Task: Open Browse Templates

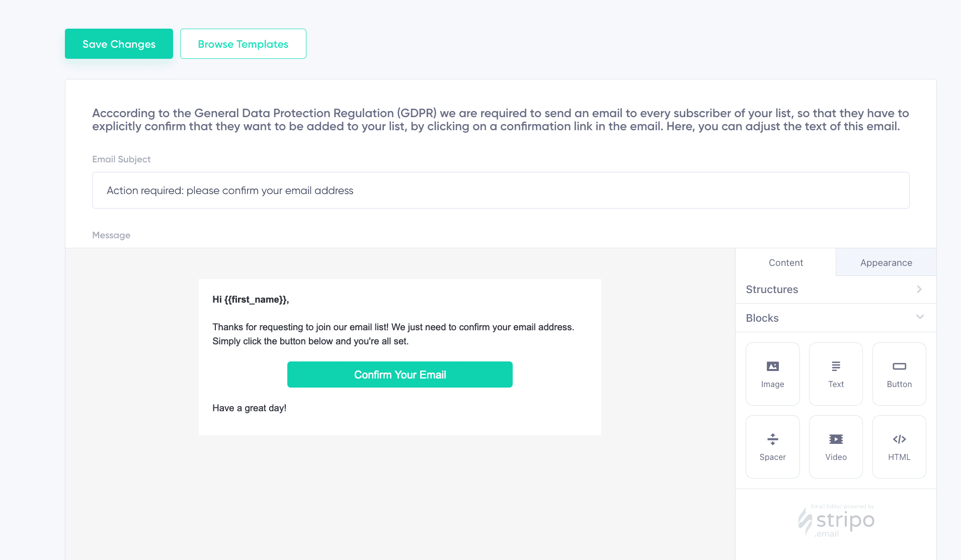Action: [x=243, y=44]
